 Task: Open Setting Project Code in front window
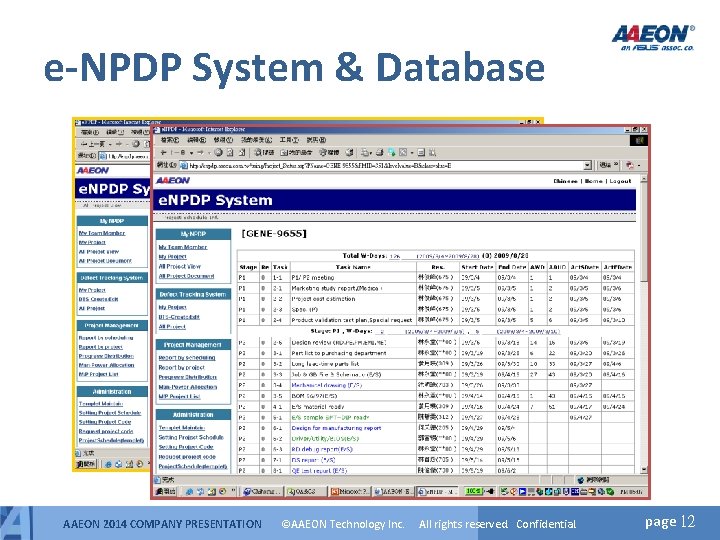tap(186, 447)
